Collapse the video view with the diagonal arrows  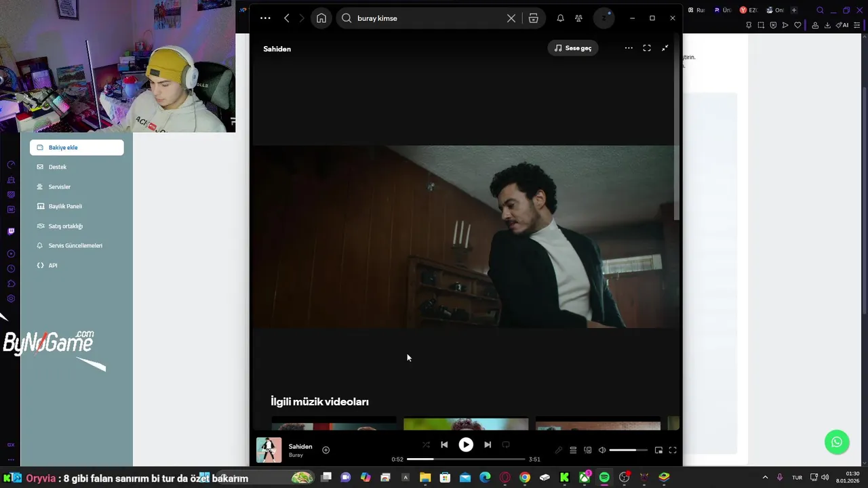(x=665, y=48)
